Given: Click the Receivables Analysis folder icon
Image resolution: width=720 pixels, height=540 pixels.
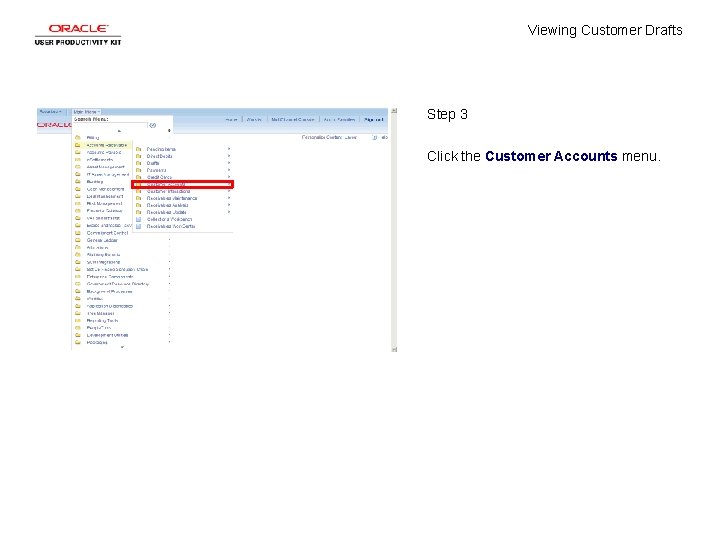Looking at the screenshot, I should (139, 205).
